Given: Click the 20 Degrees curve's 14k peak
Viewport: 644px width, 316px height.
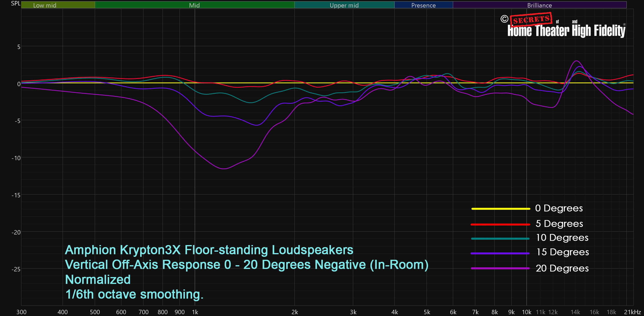Looking at the screenshot, I should click(577, 61).
